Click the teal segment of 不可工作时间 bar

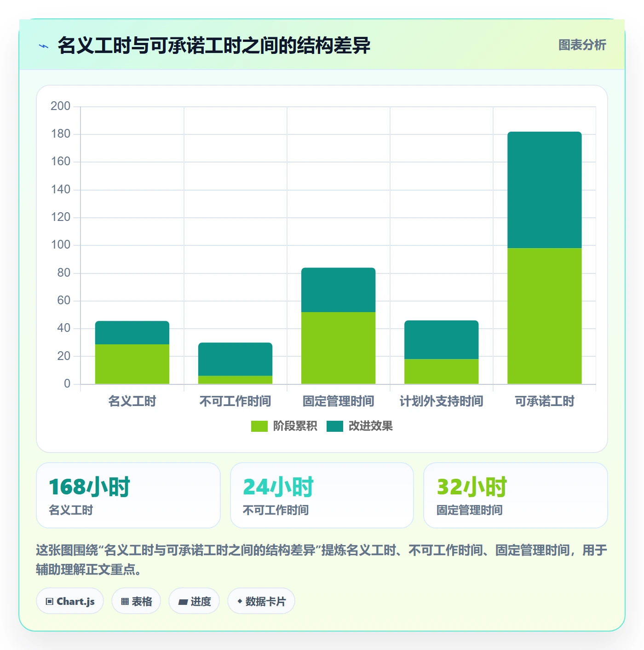point(235,359)
